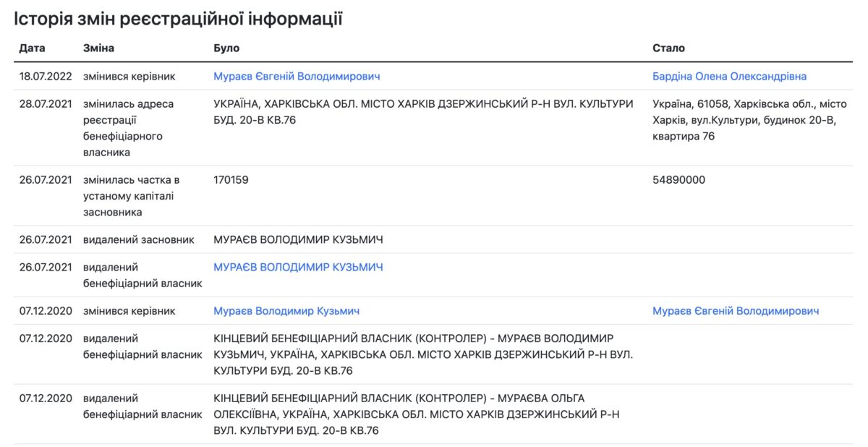Click new address text Україна, 61058
Viewport: 868px width, 447px height.
(x=744, y=120)
